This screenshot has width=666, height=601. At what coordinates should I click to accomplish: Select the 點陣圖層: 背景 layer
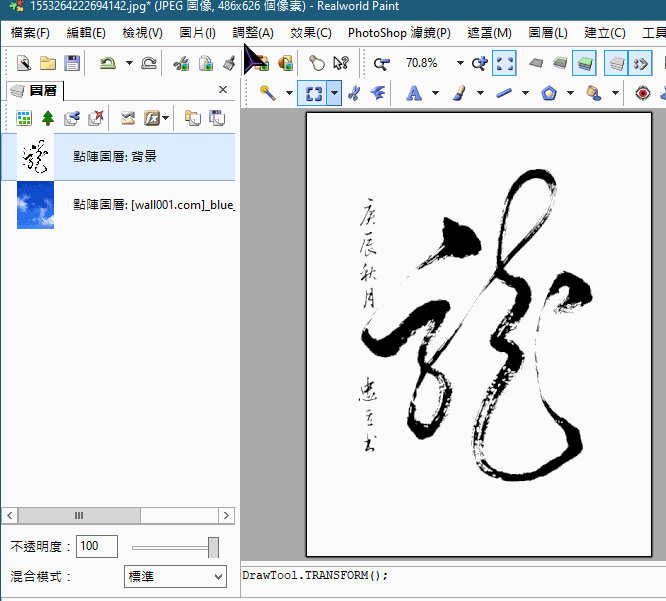pyautogui.click(x=119, y=157)
